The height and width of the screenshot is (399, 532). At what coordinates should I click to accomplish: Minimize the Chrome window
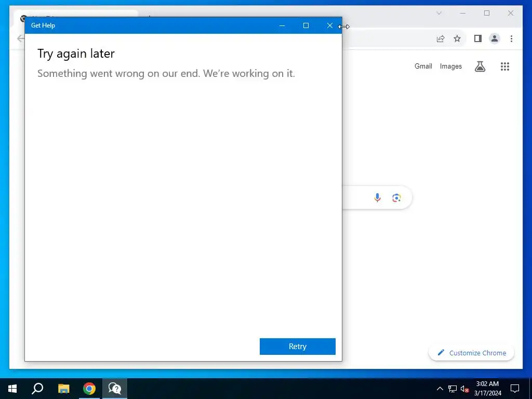[x=463, y=13]
